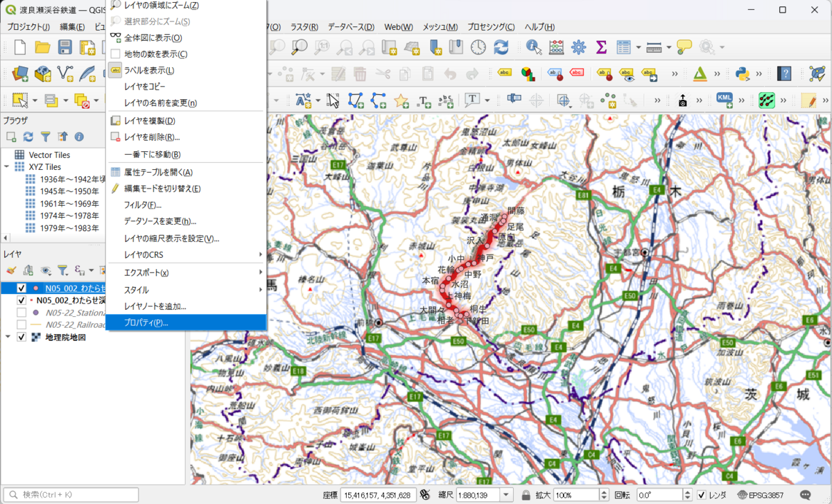Open the field calculator abacus icon
This screenshot has height=504, width=832.
click(x=556, y=47)
